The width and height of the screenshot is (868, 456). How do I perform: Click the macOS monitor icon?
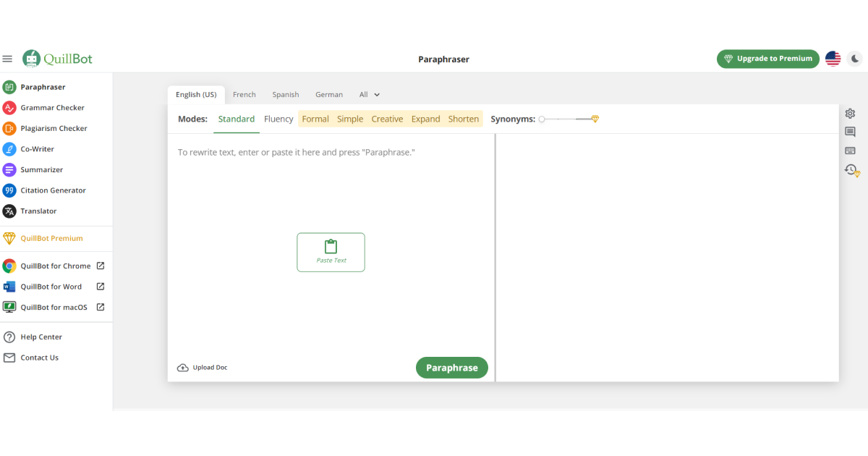[9, 307]
